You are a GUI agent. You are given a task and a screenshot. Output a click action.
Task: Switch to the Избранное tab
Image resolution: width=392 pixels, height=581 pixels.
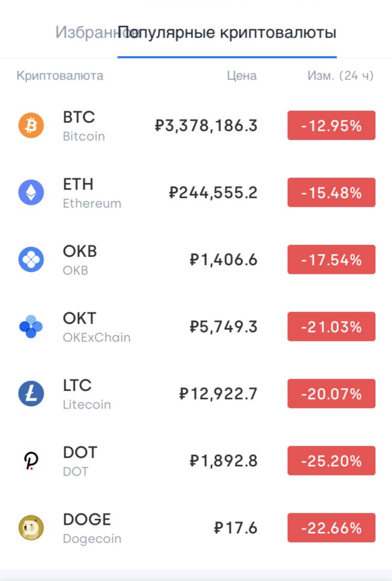click(86, 32)
